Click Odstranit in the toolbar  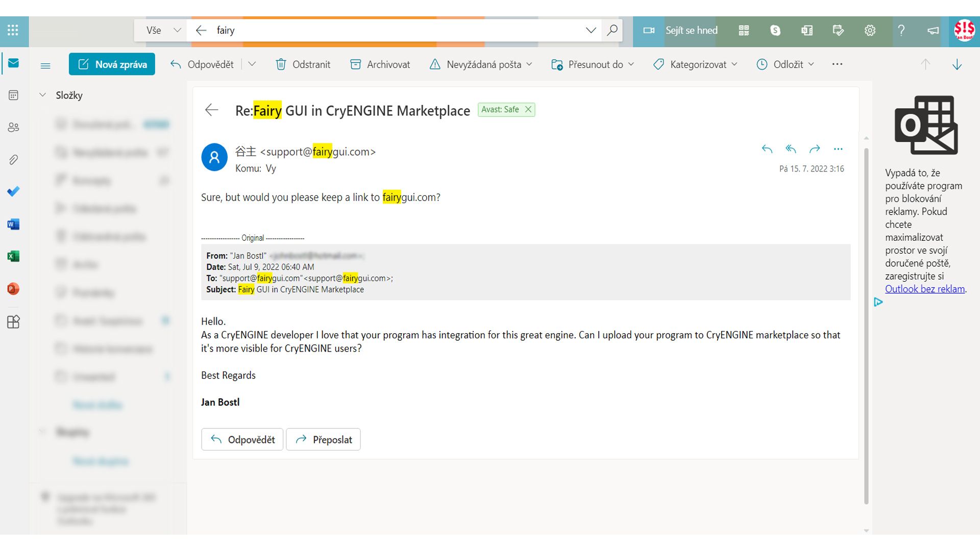click(x=303, y=64)
